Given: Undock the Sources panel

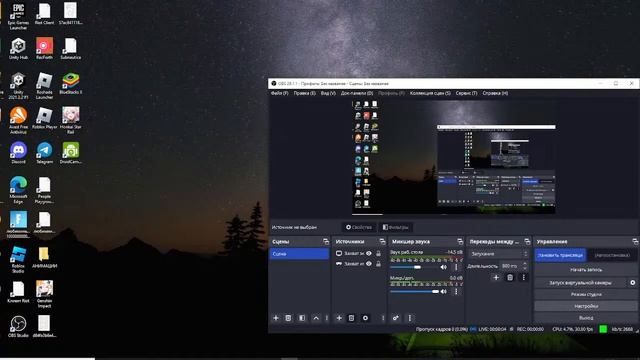Looking at the screenshot, I should (382, 242).
